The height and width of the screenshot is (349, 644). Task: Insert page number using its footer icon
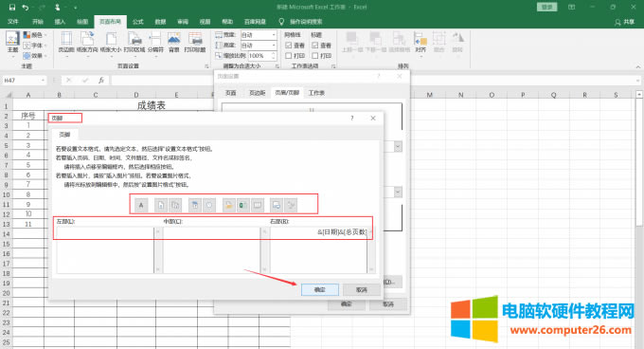(161, 205)
